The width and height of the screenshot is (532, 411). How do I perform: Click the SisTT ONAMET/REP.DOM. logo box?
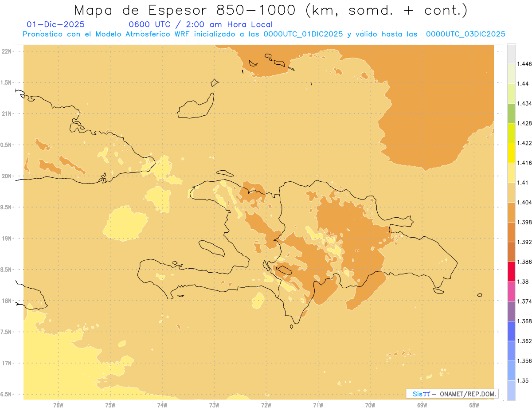click(x=452, y=393)
